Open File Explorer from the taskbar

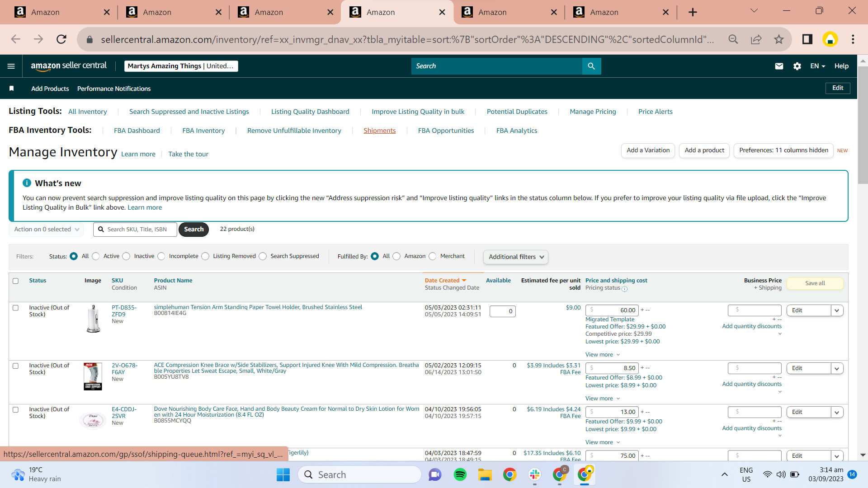(485, 474)
